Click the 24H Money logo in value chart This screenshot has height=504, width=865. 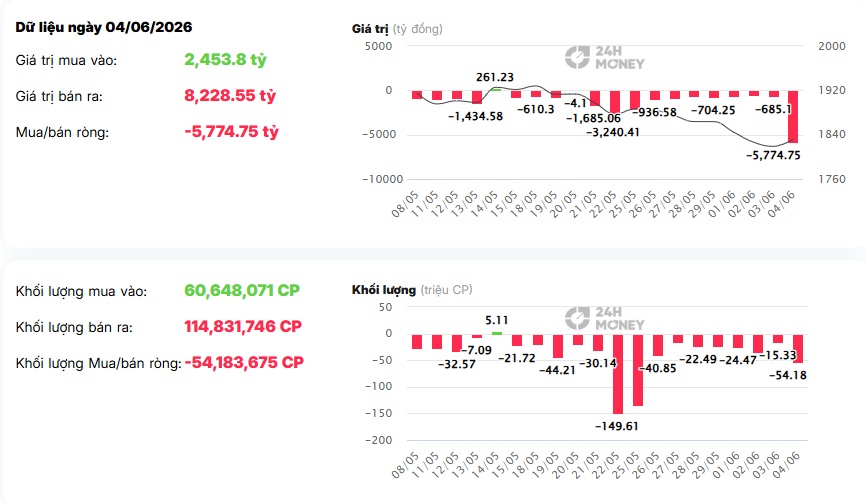[605, 57]
